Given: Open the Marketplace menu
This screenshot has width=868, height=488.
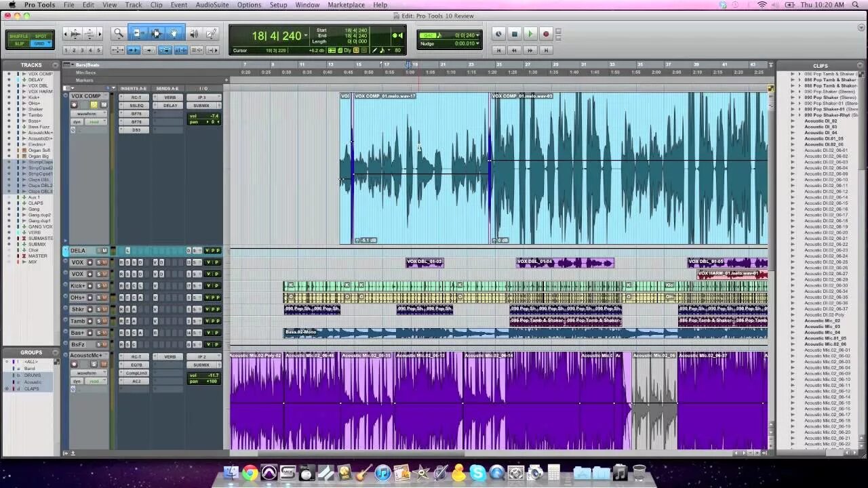Looking at the screenshot, I should 346,5.
